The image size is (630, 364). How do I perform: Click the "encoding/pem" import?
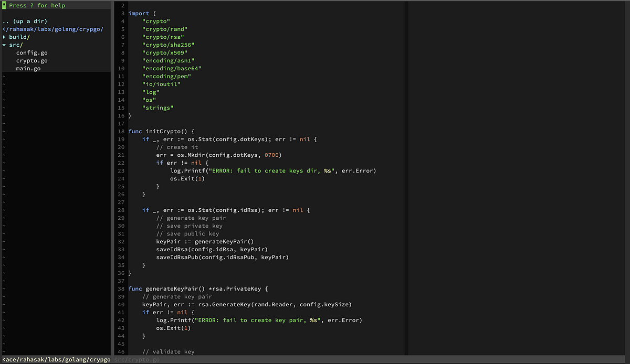pyautogui.click(x=166, y=76)
